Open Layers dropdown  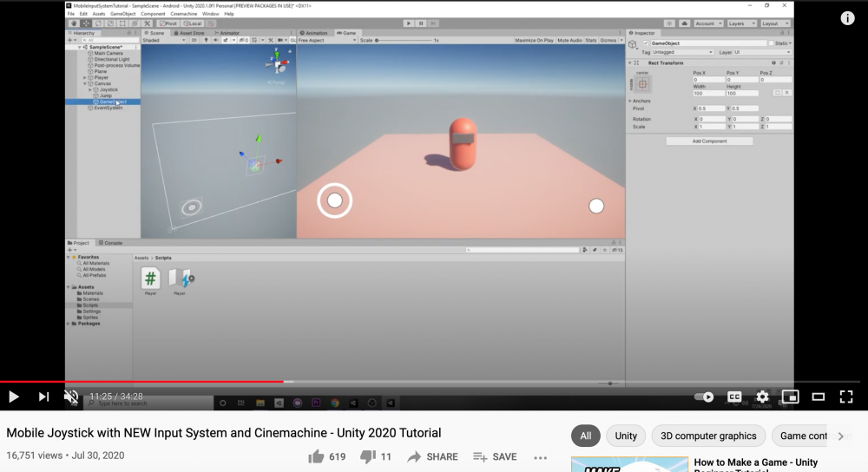point(742,23)
